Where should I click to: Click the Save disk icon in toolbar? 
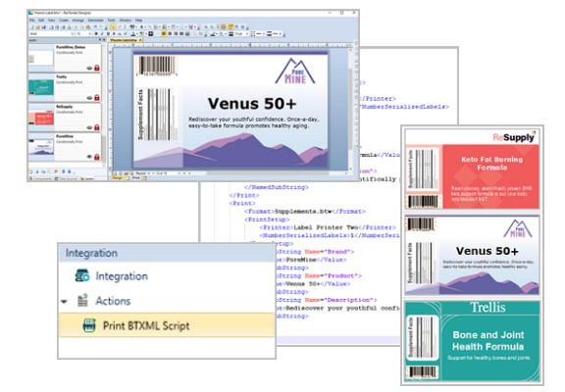[x=43, y=27]
